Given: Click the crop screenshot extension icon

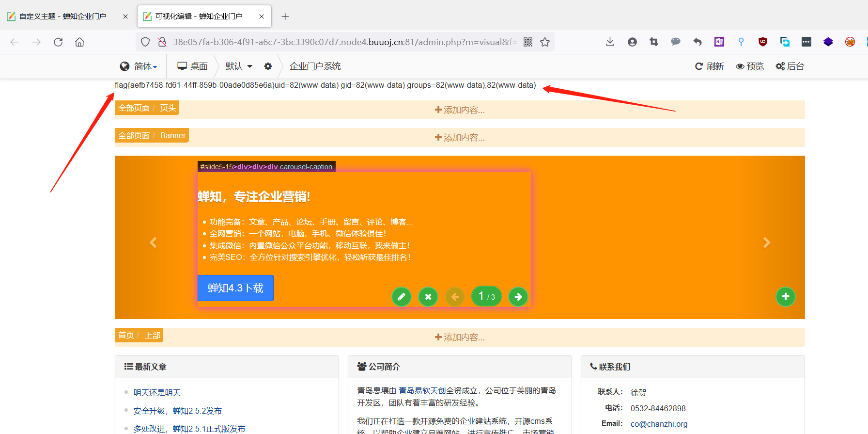Looking at the screenshot, I should point(654,42).
